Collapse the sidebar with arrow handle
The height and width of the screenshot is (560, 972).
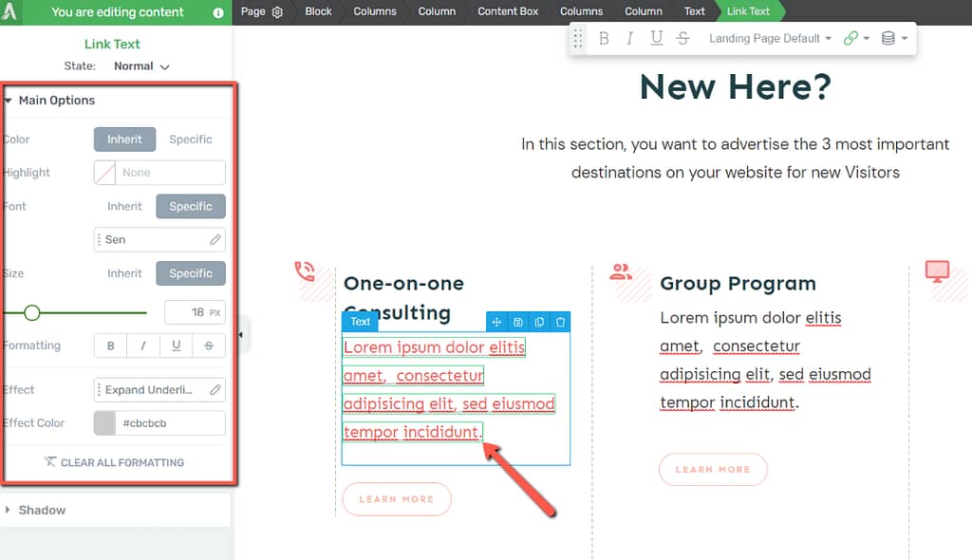coord(241,335)
